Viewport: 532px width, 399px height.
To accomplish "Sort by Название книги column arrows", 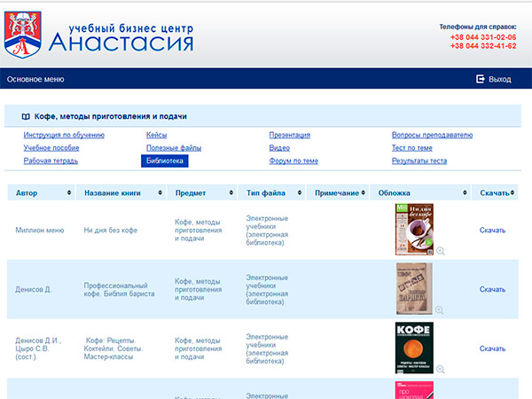I will tap(160, 193).
